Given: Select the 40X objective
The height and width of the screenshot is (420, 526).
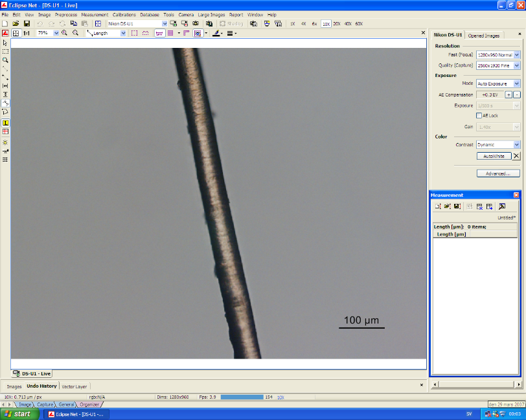Looking at the screenshot, I should coord(349,24).
